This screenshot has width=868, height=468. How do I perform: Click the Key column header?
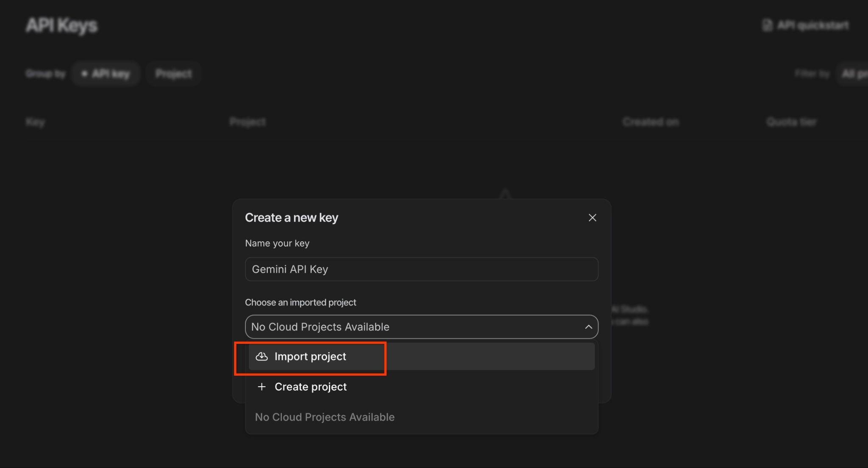pos(35,122)
